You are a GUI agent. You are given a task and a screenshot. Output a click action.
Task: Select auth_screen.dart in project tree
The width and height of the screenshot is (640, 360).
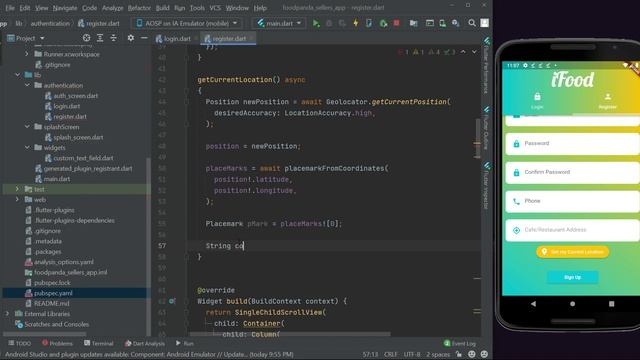click(76, 96)
